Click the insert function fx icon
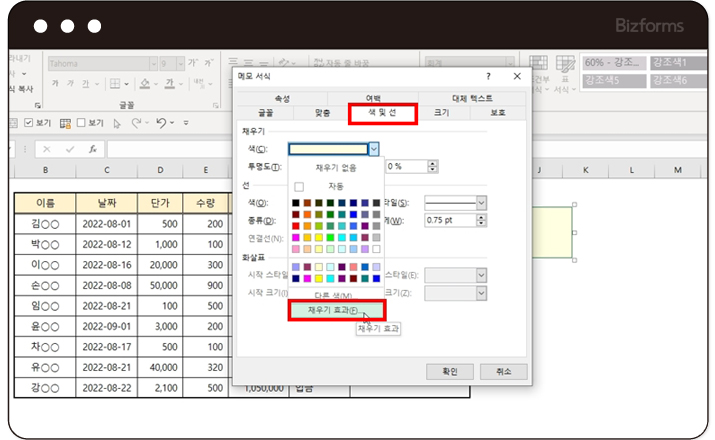This screenshot has width=715, height=440. [x=93, y=149]
